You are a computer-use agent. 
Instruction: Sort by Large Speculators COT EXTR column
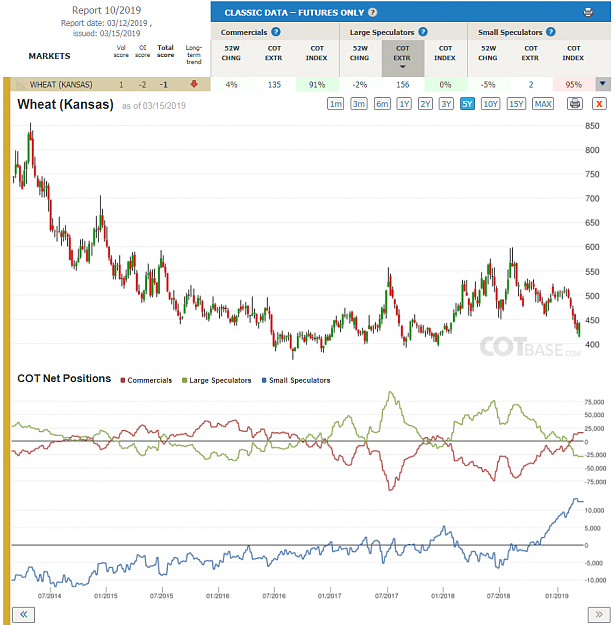coord(403,58)
